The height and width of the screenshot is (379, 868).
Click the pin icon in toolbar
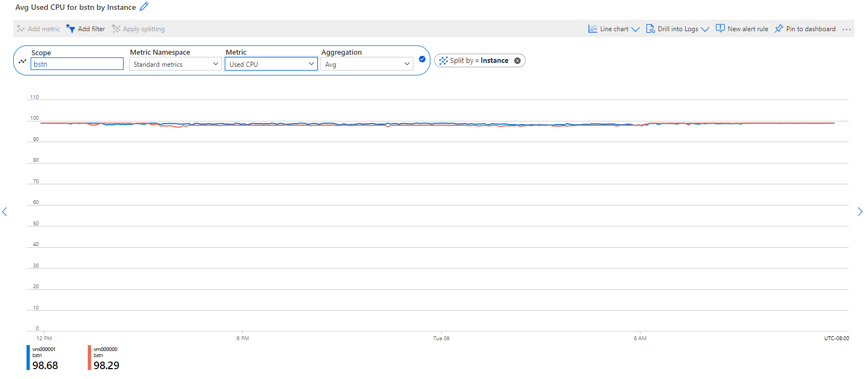coord(779,29)
